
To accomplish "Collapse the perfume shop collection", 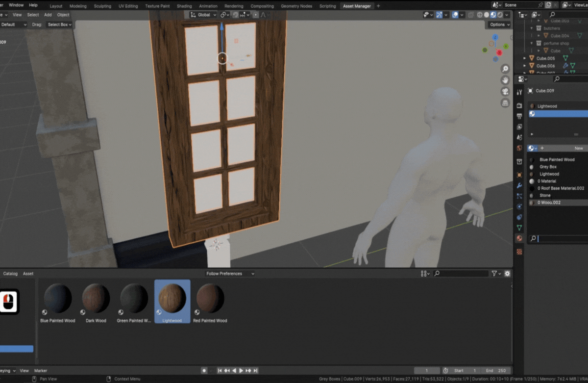I will pyautogui.click(x=532, y=43).
